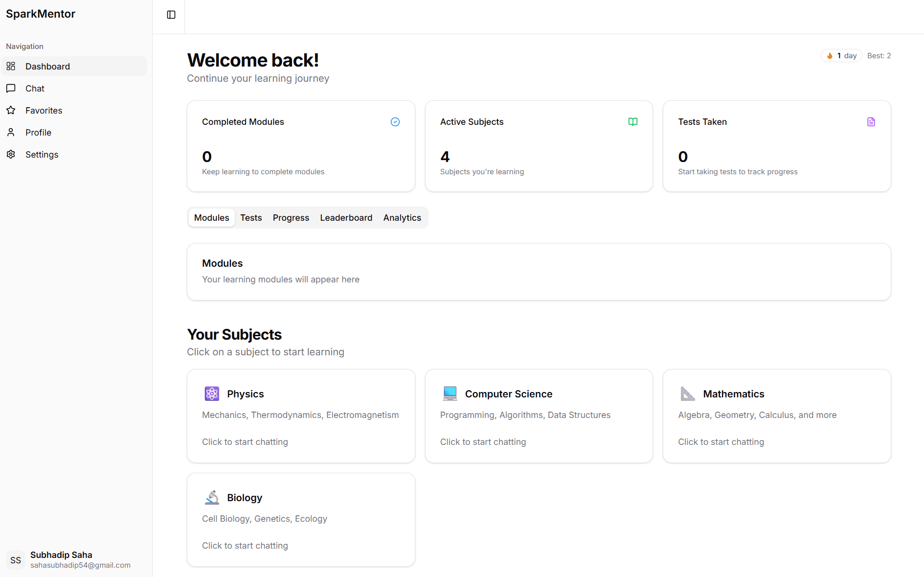Toggle the sidebar collapse icon
The width and height of the screenshot is (924, 577).
coord(170,15)
